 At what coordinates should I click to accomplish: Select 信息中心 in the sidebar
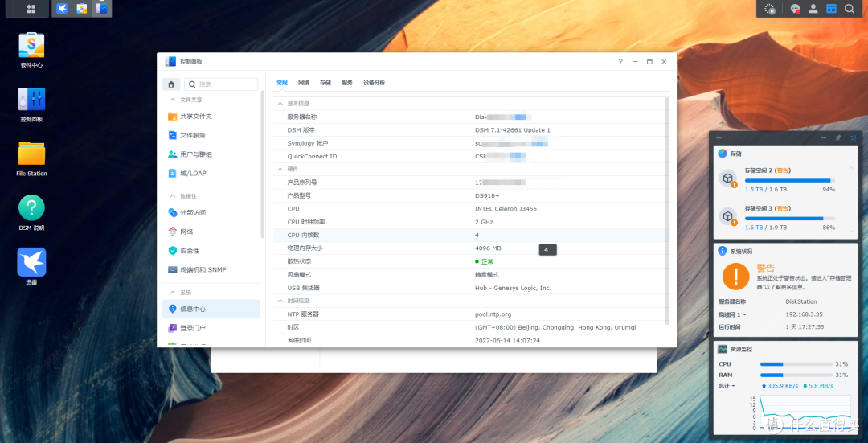tap(211, 309)
